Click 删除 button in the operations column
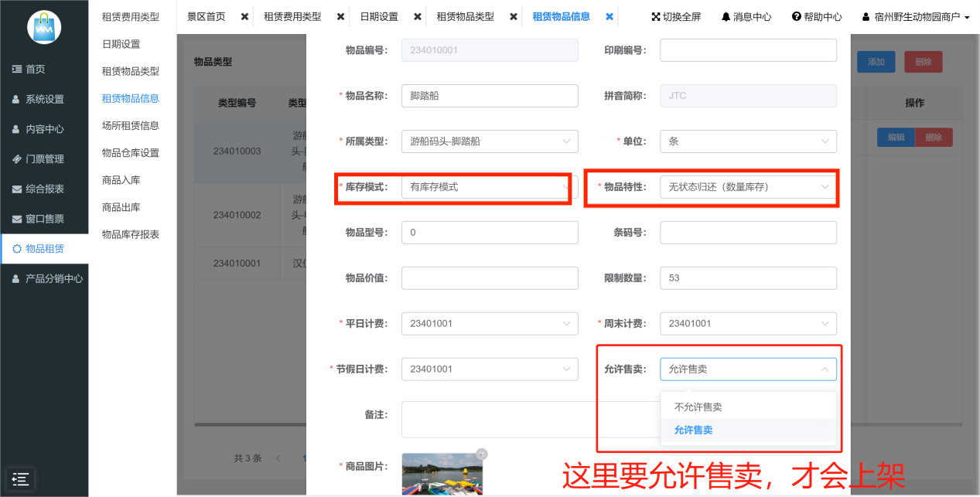The height and width of the screenshot is (497, 980). point(934,138)
